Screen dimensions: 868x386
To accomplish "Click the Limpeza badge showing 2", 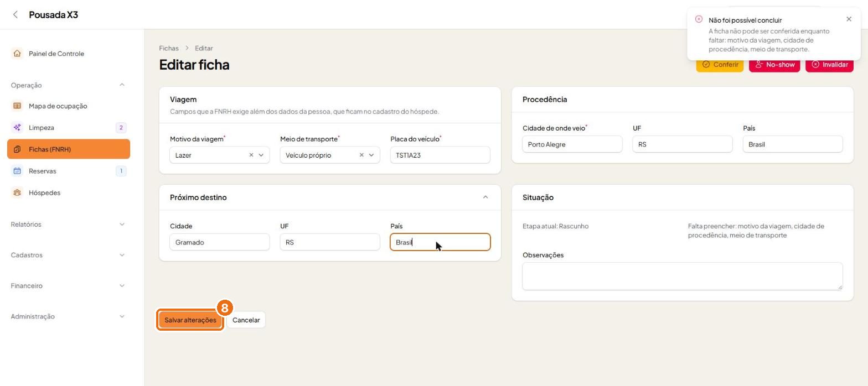I will point(121,128).
